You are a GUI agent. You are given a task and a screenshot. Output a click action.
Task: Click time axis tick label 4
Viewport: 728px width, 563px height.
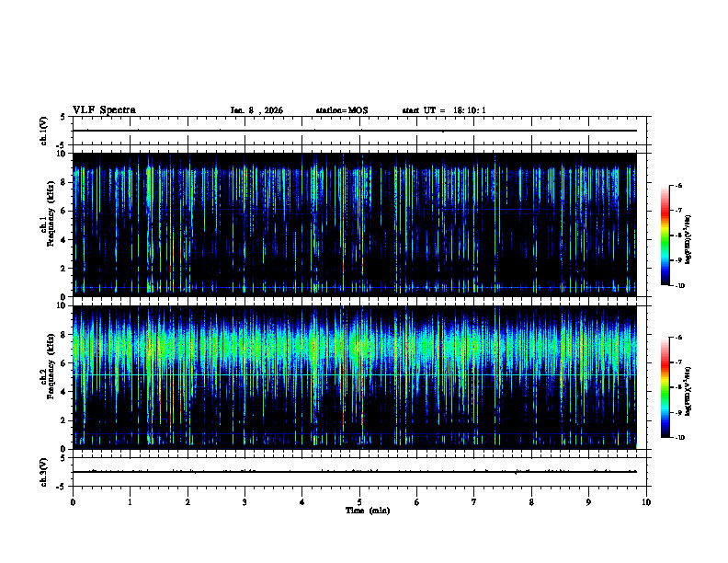[x=302, y=502]
